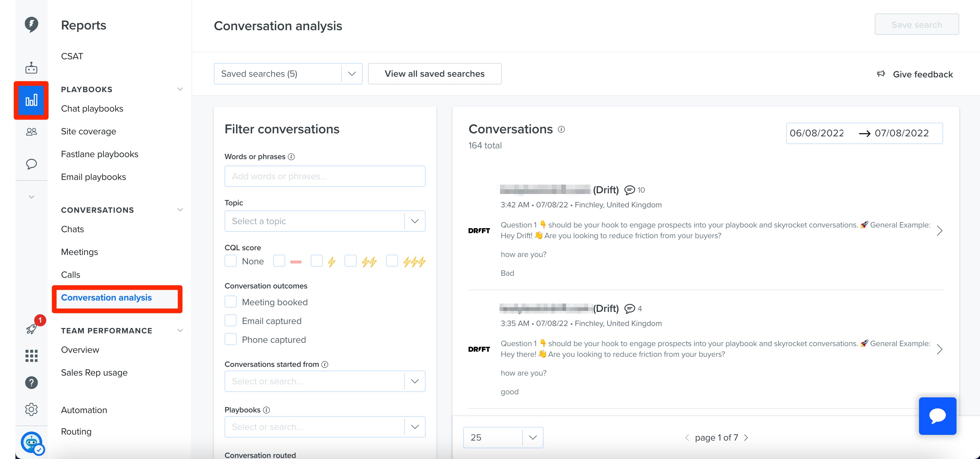Open the contacts people icon
This screenshot has width=980, height=459.
31,132
